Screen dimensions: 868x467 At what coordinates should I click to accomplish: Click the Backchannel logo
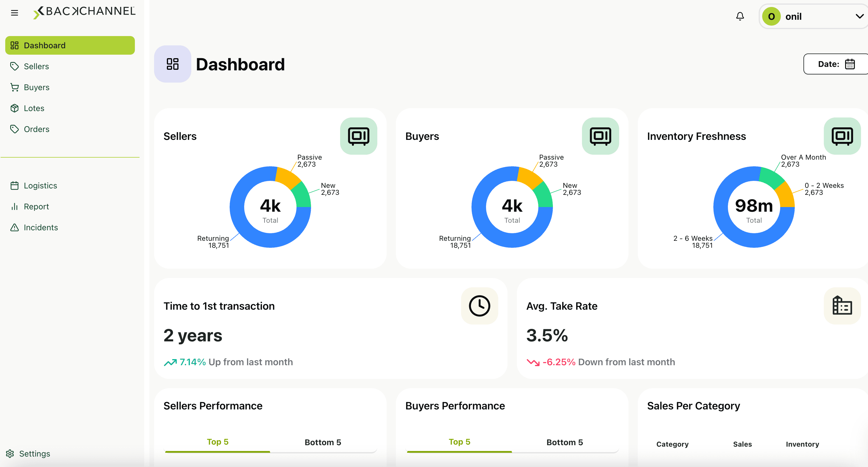(84, 12)
